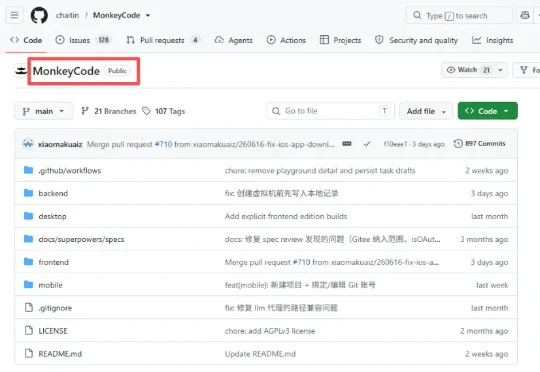Click the chaitin owner link
Screen dimensions: 540x372
tap(68, 16)
